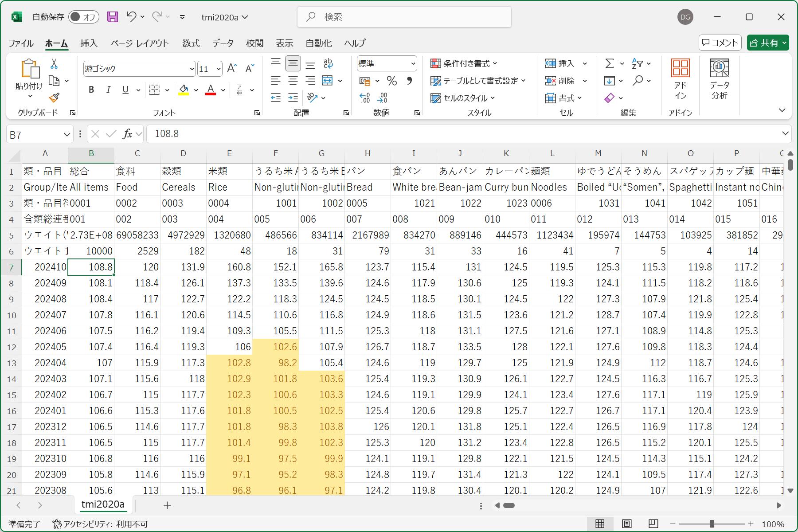Click the Undo arrow icon
This screenshot has width=798, height=532.
pos(131,17)
